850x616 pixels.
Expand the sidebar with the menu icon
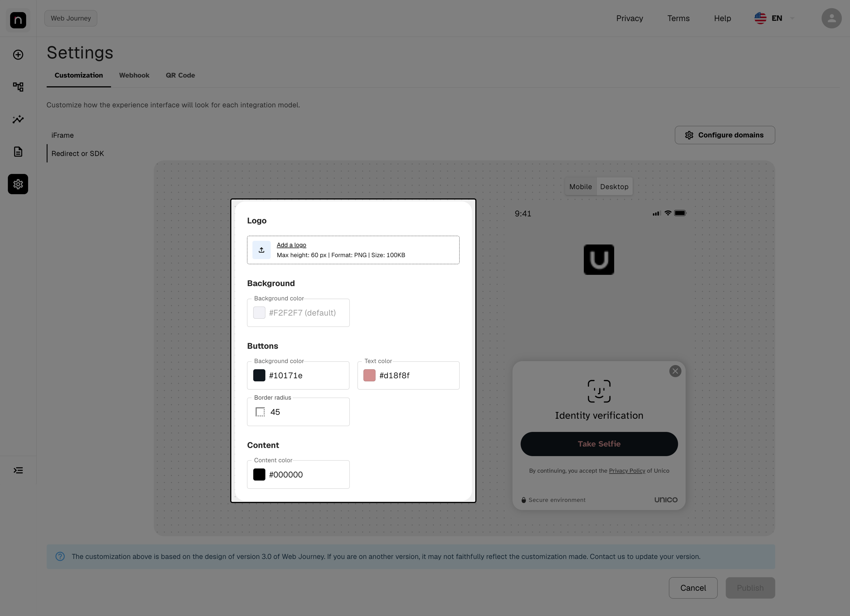tap(18, 470)
